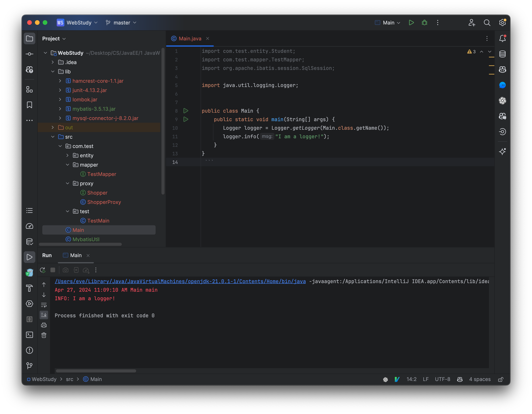Enable scroll to end in console output
Image resolution: width=532 pixels, height=414 pixels.
[44, 315]
